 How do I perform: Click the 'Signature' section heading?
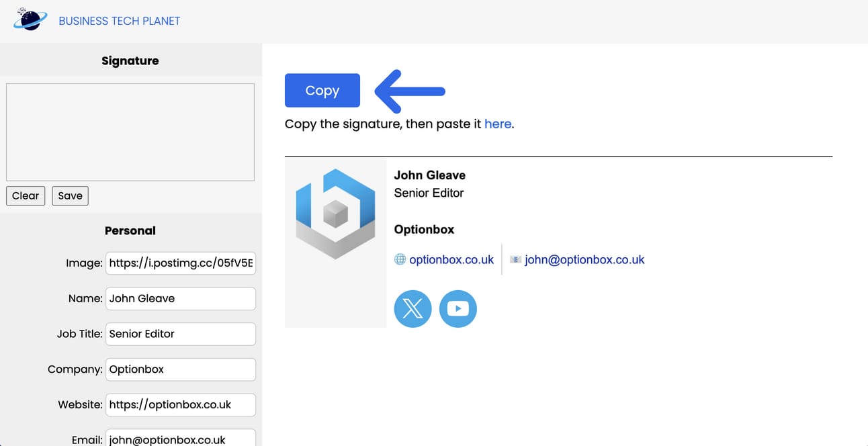pyautogui.click(x=130, y=60)
